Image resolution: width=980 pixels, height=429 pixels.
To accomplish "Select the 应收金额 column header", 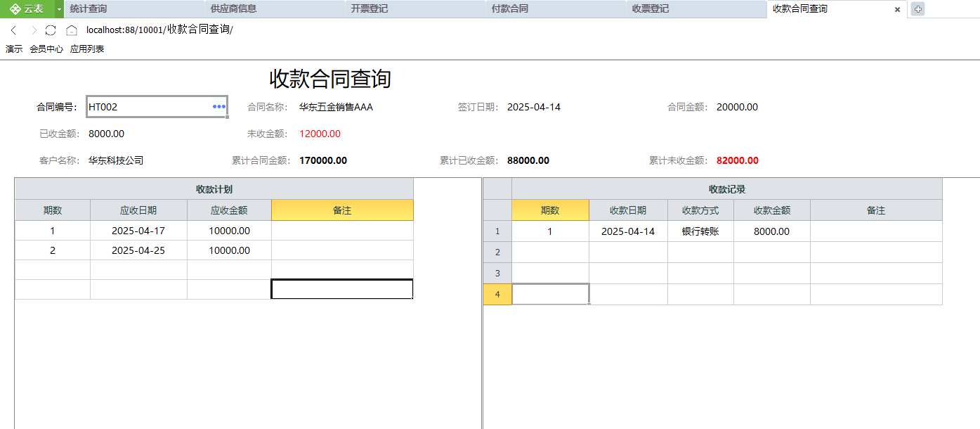I will [x=229, y=210].
